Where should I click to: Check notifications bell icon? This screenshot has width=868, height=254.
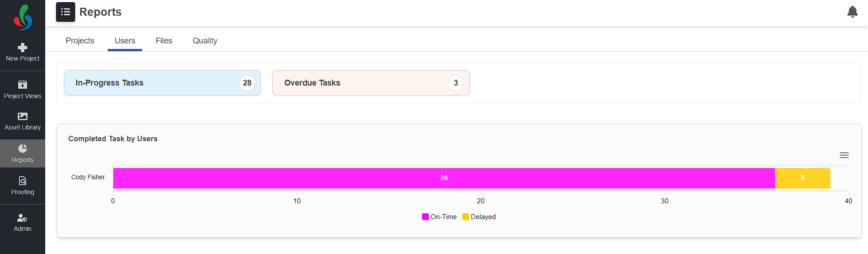(852, 12)
